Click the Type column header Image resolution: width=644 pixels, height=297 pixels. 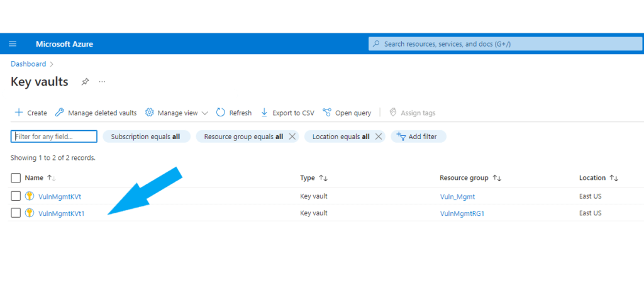(x=307, y=178)
